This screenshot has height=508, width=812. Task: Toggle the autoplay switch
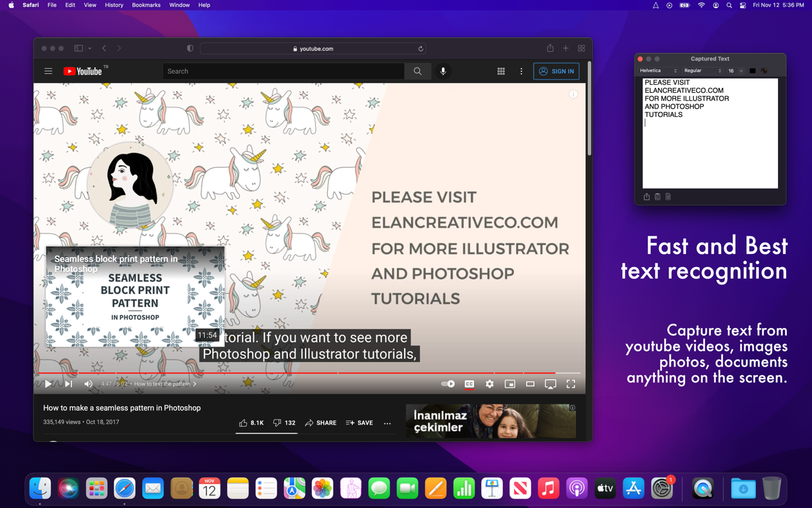coord(448,384)
